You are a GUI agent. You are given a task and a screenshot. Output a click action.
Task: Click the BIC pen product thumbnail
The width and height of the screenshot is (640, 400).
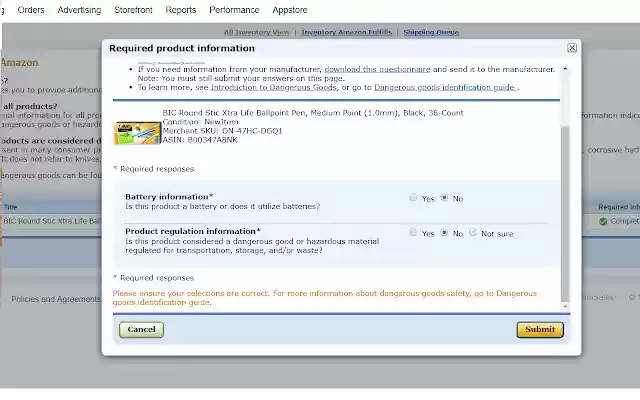tap(137, 133)
